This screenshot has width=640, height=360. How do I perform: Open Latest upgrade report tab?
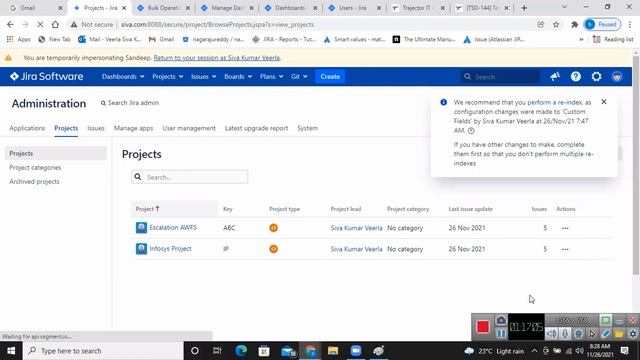(x=256, y=128)
